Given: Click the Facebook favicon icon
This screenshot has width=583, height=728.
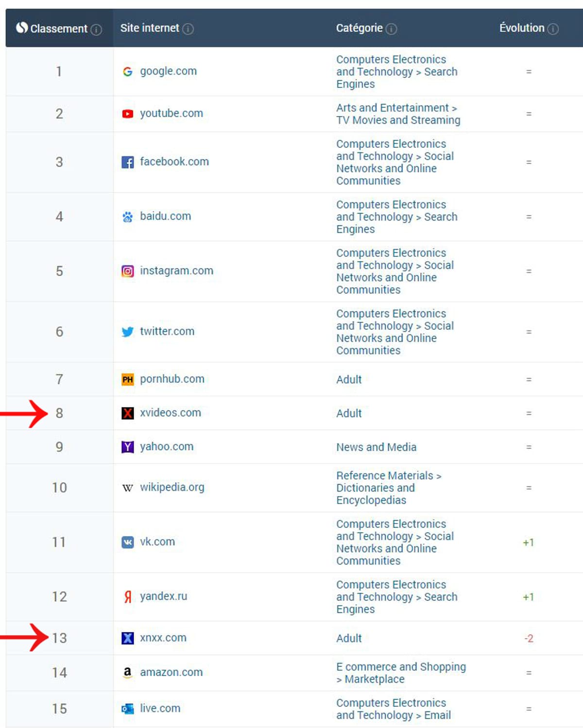Looking at the screenshot, I should (x=127, y=162).
